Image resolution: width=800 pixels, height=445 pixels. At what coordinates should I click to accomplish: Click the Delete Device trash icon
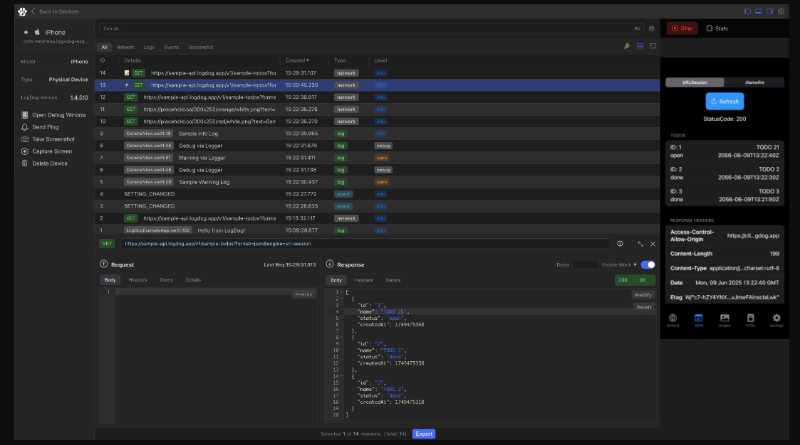24,163
